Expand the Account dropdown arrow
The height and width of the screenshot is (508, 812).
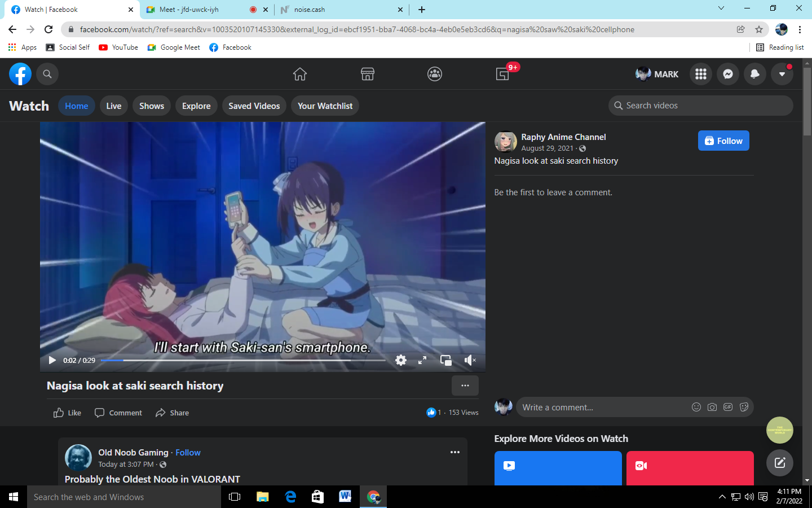(782, 74)
